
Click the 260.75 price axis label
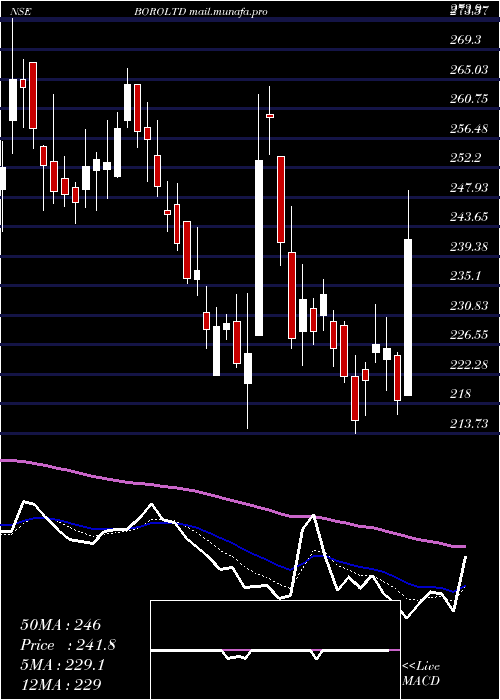pyautogui.click(x=469, y=99)
